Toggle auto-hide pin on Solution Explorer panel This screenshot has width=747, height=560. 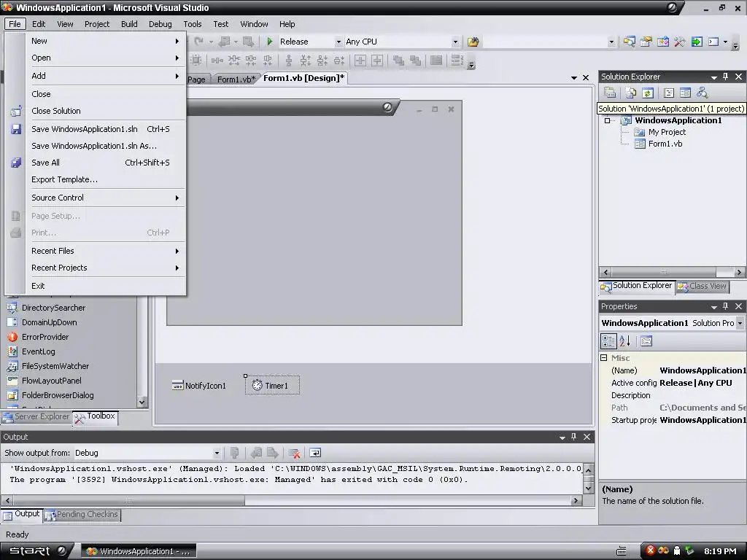(x=726, y=77)
